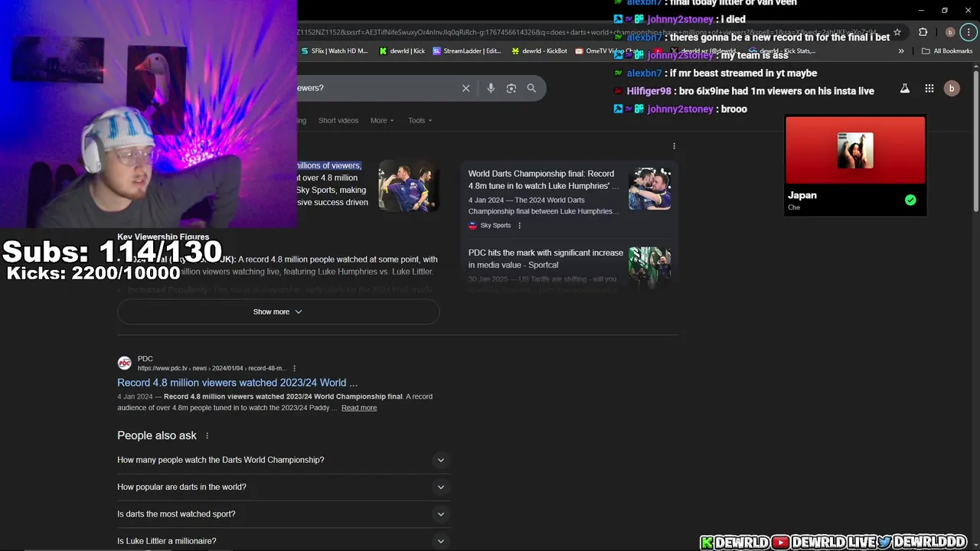Click the darts player thumbnail in AI overview
This screenshot has height=551, width=980.
[408, 186]
